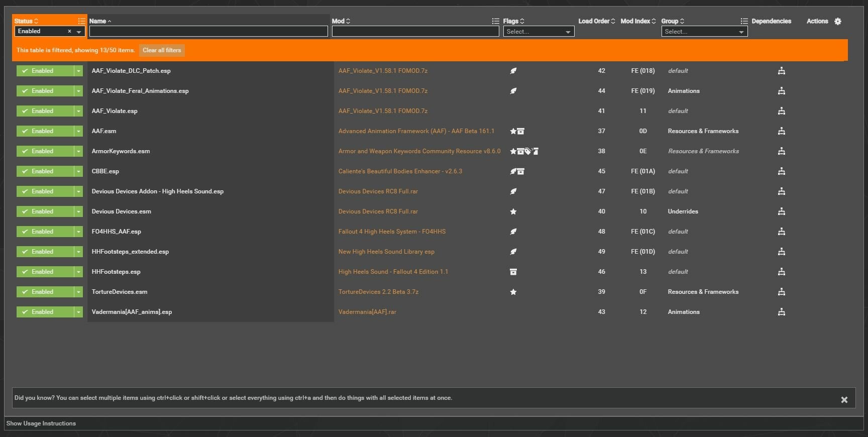
Task: Expand status dropdown arrow for AAF.esm
Action: tap(79, 131)
